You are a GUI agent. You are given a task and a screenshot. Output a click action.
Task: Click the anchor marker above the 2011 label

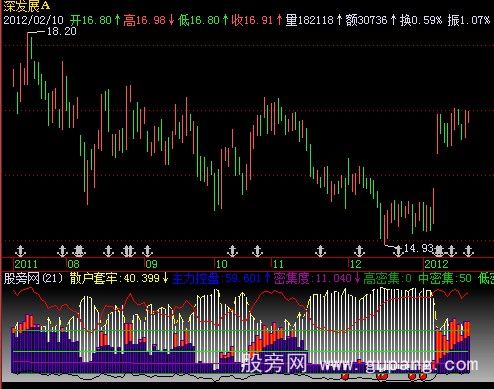tap(21, 251)
